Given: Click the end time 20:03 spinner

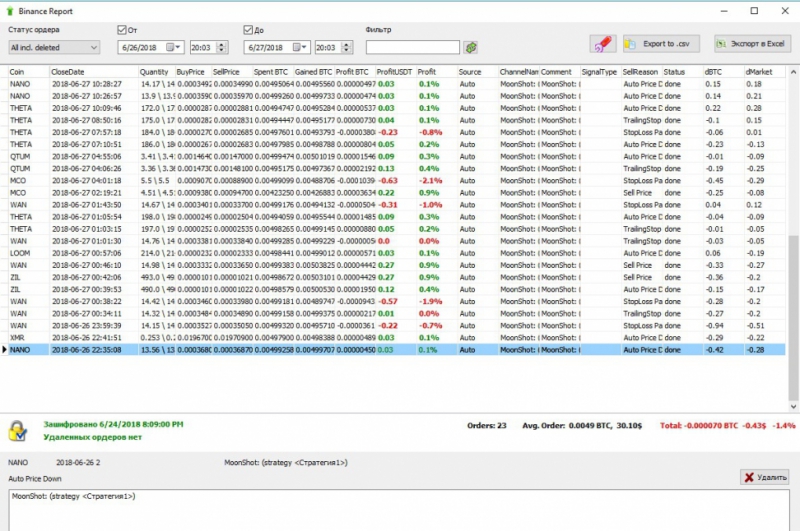Looking at the screenshot, I should pos(346,47).
